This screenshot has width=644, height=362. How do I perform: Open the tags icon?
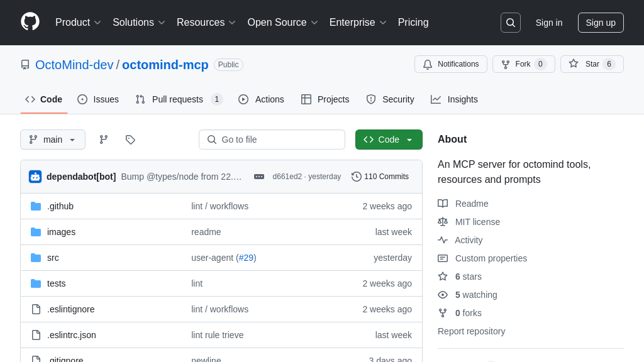click(130, 140)
